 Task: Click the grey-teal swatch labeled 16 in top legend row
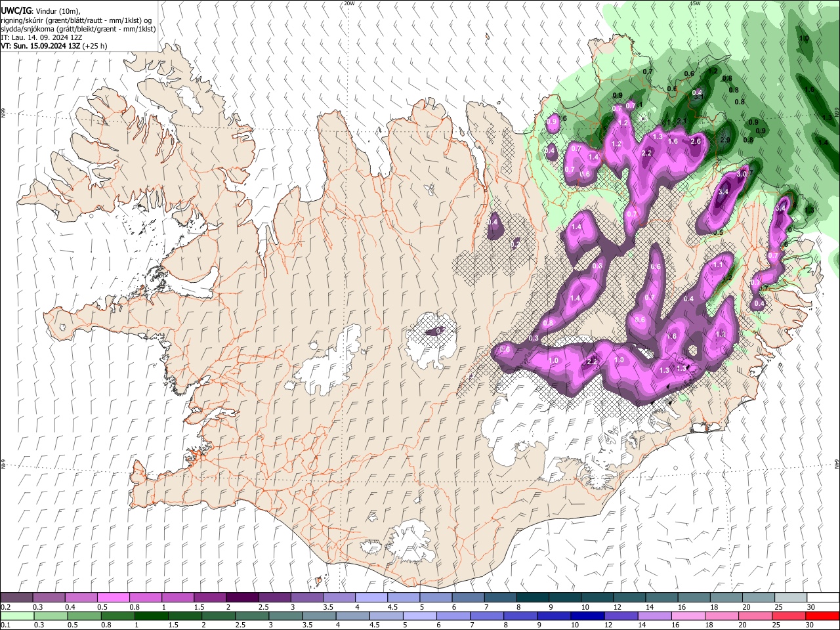click(x=694, y=598)
